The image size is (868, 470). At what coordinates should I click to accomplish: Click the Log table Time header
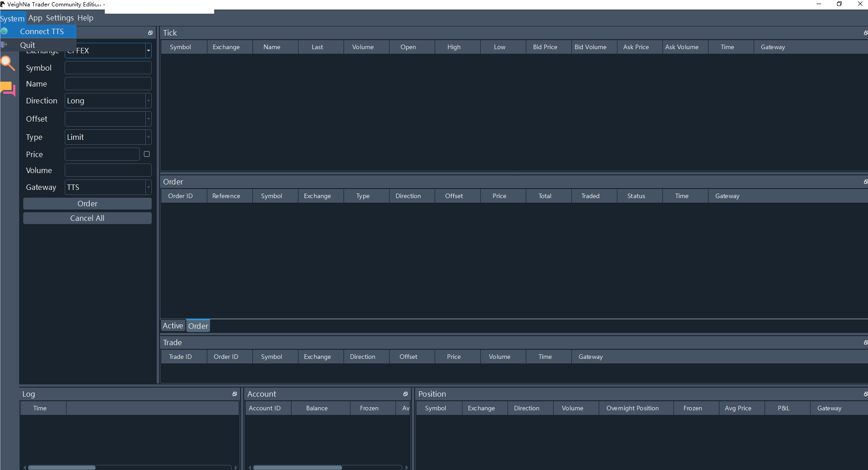coord(43,408)
